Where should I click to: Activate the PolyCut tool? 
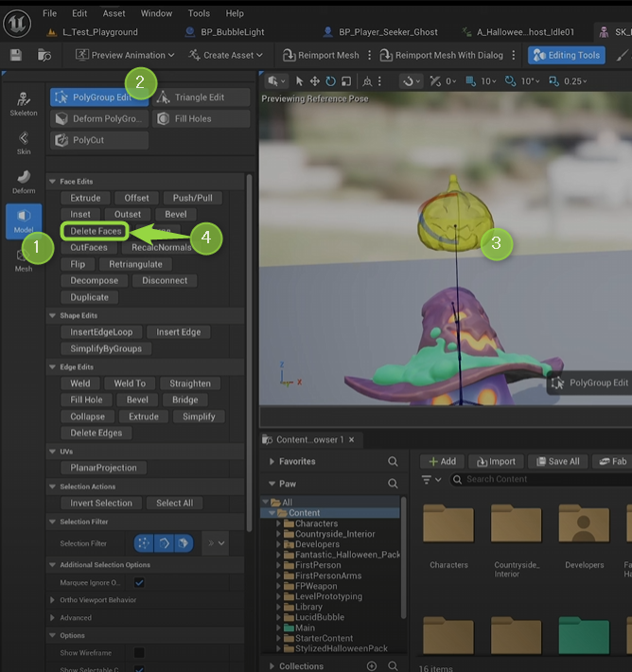click(99, 140)
